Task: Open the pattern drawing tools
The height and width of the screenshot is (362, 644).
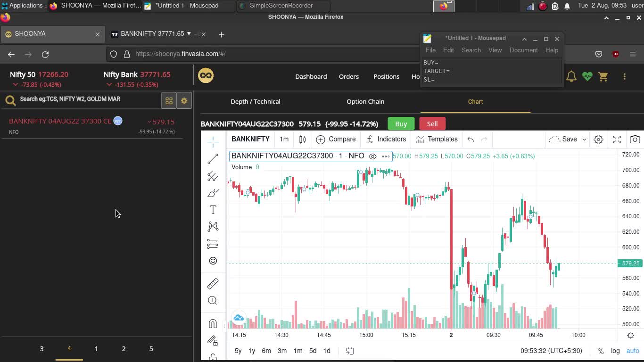Action: [213, 227]
